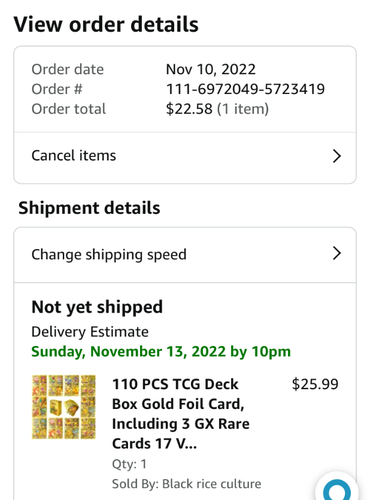Click the $22.58 order total value

coord(189,109)
